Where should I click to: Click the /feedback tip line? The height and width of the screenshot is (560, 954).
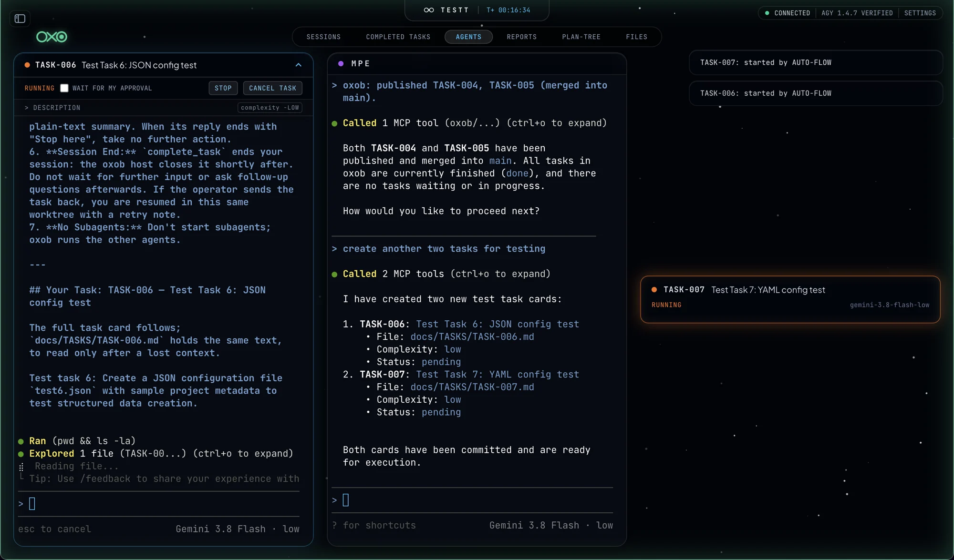tap(164, 479)
